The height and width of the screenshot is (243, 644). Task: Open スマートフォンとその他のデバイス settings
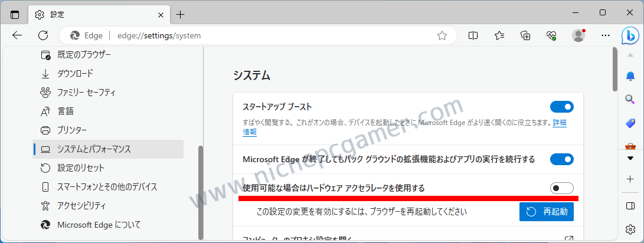(108, 187)
